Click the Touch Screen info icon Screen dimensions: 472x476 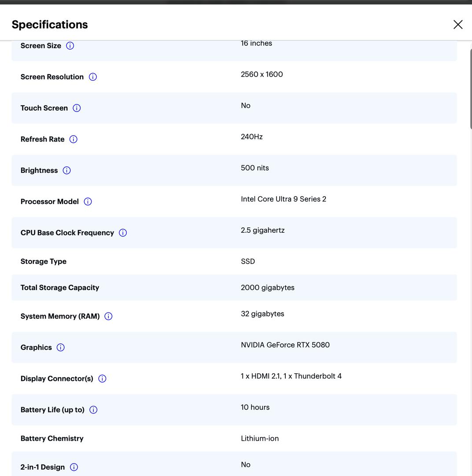point(77,108)
